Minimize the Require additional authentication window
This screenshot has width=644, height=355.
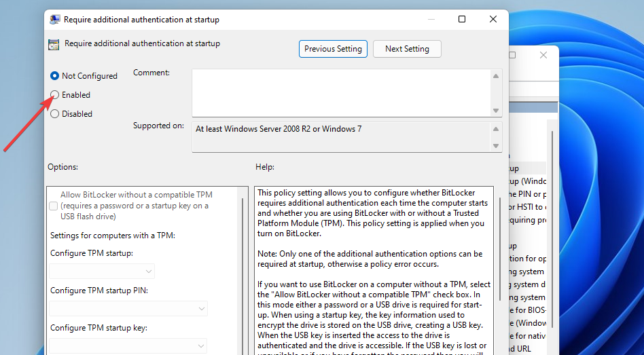pyautogui.click(x=431, y=19)
